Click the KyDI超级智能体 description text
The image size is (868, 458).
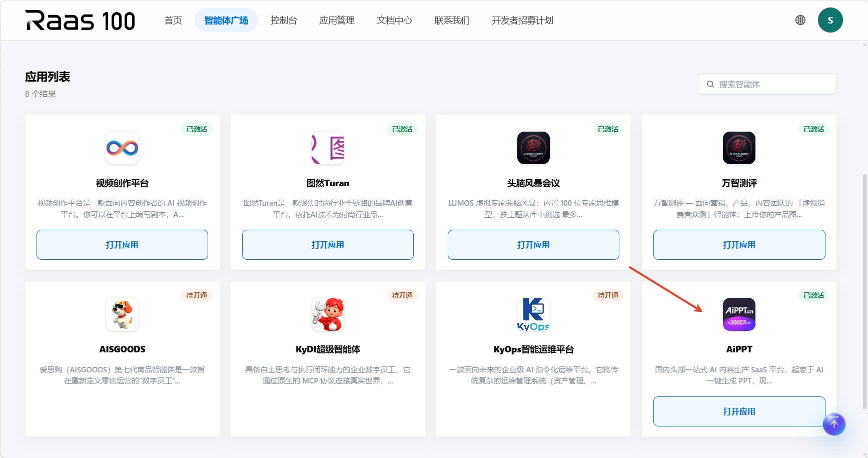pyautogui.click(x=328, y=375)
